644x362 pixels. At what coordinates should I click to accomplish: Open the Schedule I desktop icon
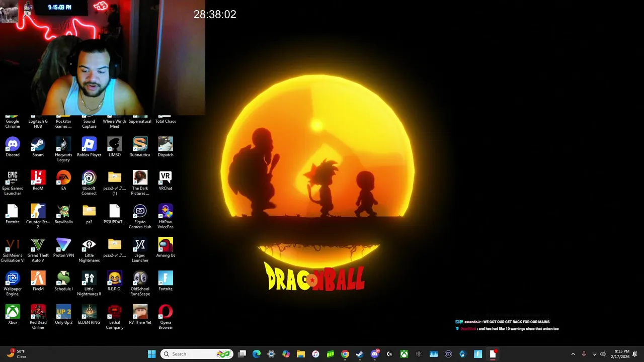[x=63, y=282]
